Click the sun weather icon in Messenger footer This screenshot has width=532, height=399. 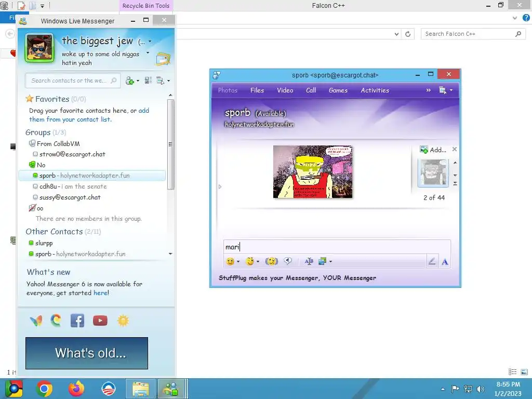tap(123, 320)
